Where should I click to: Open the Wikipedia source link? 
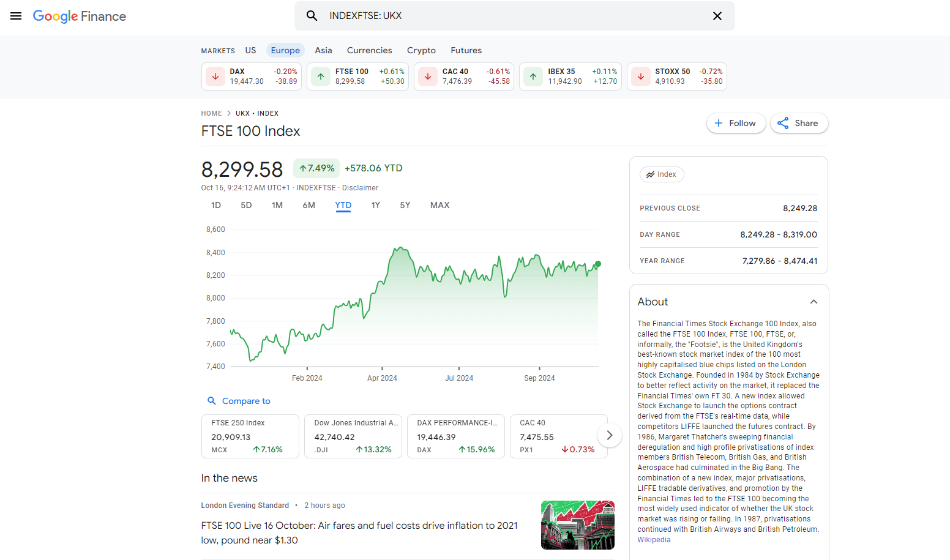654,540
